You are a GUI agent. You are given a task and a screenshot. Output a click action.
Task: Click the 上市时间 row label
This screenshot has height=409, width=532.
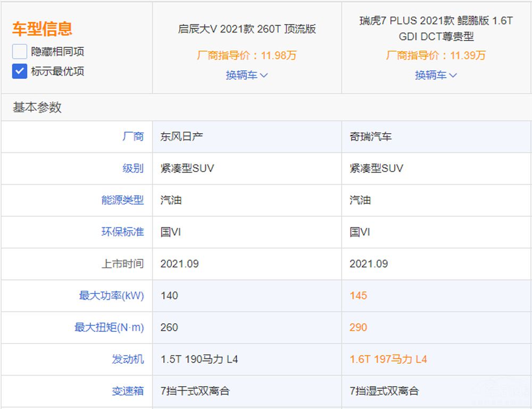coord(122,264)
